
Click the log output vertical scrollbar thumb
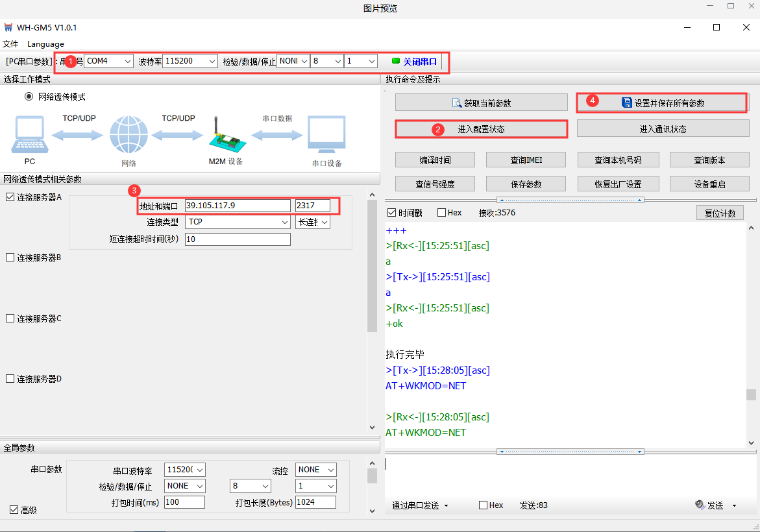click(x=751, y=394)
